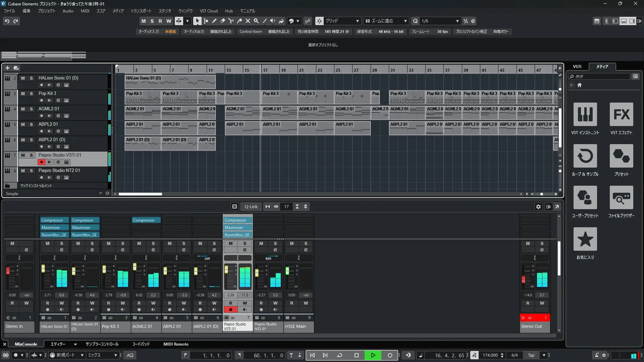Select the Eraser tool
Image resolution: width=644 pixels, height=362 pixels.
(x=222, y=21)
